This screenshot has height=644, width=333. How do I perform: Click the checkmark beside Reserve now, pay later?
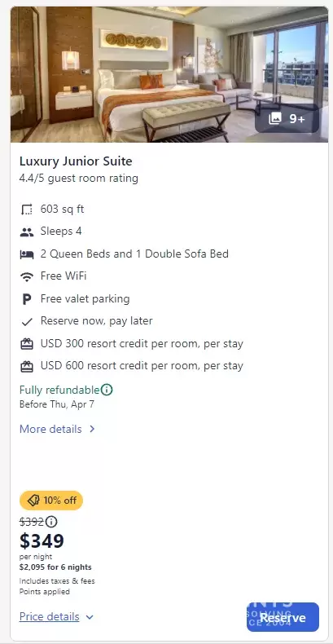(26, 321)
